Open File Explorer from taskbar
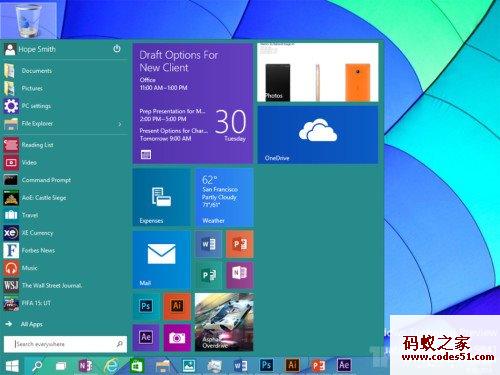This screenshot has height=375, width=500. tap(163, 366)
